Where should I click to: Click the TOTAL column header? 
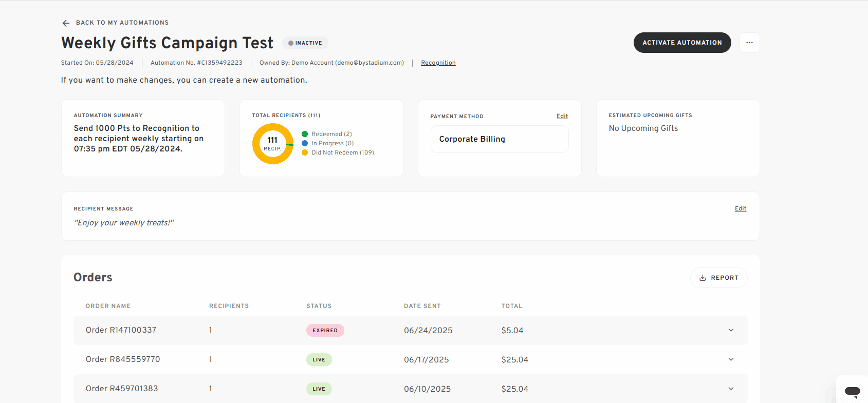512,306
